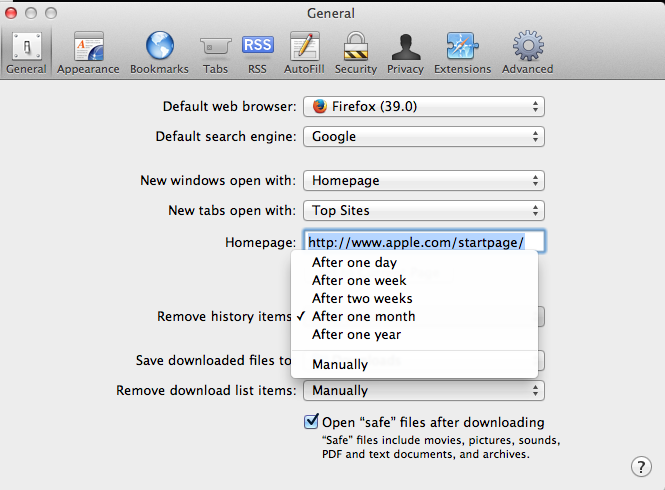Expand Default search engine dropdown
The image size is (665, 490).
point(424,137)
